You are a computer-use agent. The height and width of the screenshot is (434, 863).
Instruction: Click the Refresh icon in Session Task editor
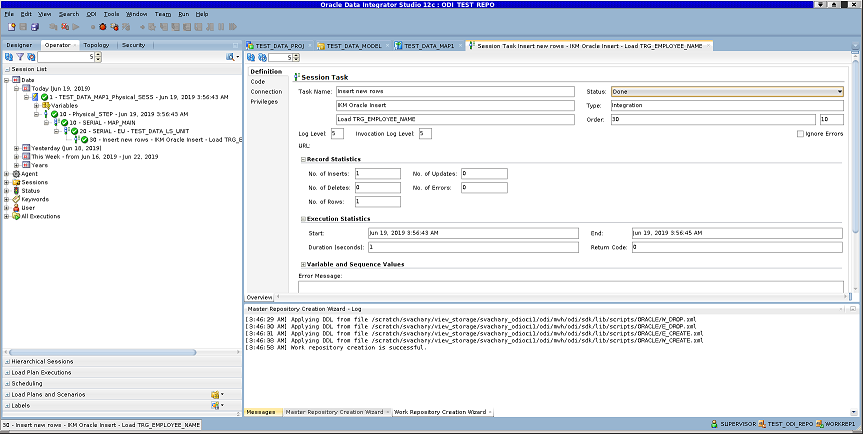[251, 57]
